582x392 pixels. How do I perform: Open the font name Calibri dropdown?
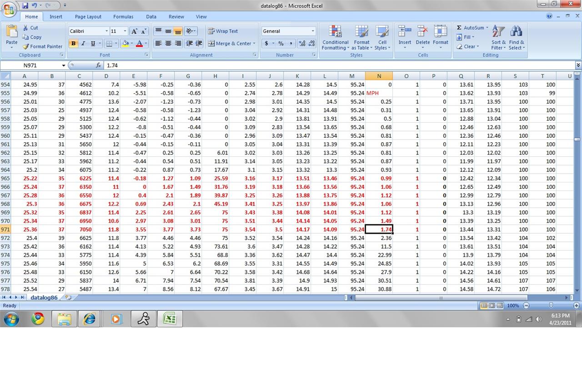(107, 31)
